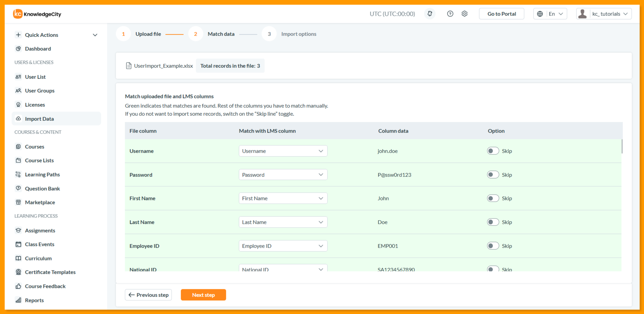Toggle Skip for the Password row
Viewport: 644px width, 314px height.
[493, 175]
